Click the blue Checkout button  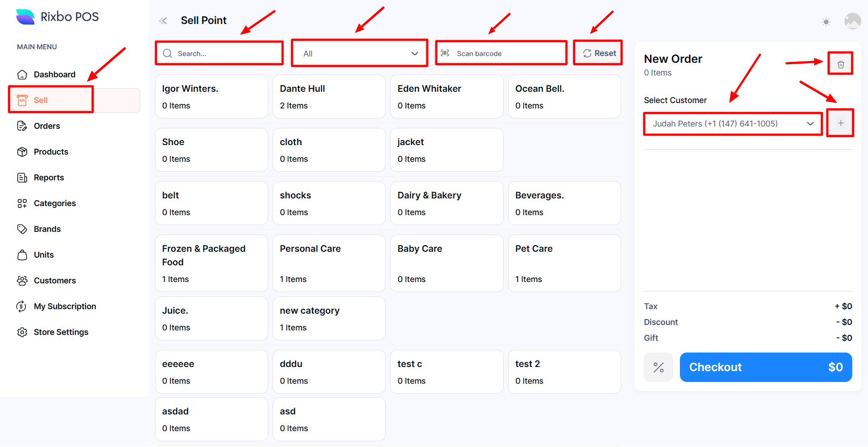pos(765,367)
